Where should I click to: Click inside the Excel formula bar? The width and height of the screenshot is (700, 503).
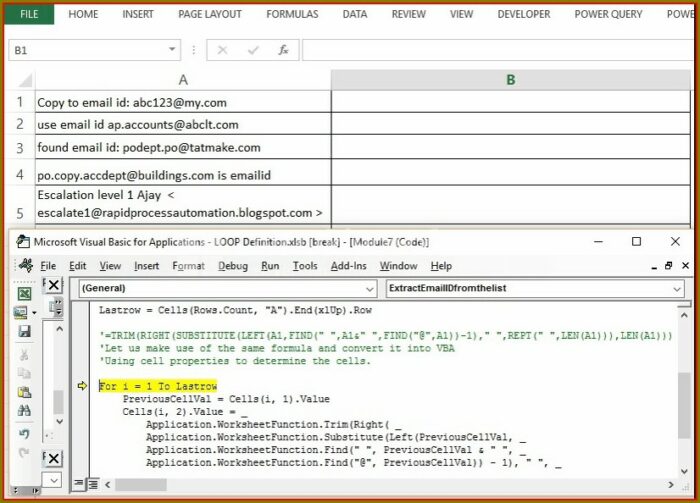(497, 50)
